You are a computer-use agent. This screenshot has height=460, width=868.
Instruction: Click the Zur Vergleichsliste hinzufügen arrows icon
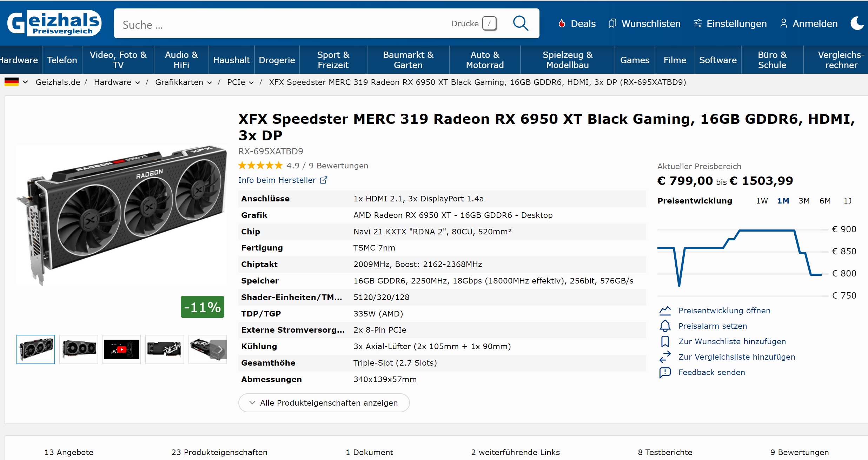pos(665,357)
